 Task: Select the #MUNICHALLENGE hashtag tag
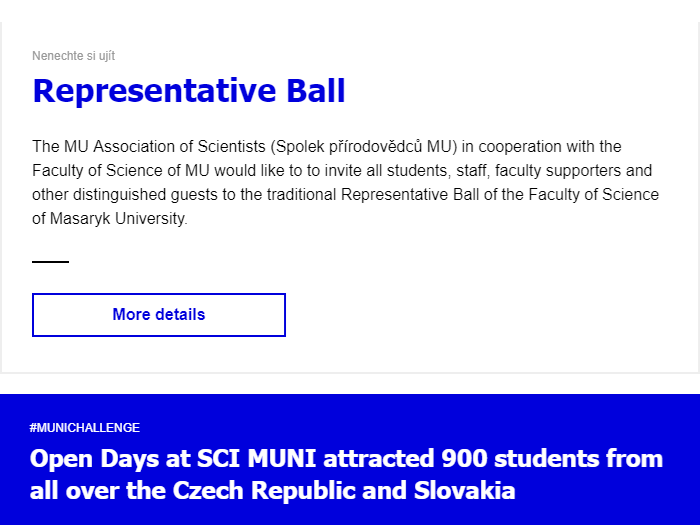pyautogui.click(x=85, y=428)
